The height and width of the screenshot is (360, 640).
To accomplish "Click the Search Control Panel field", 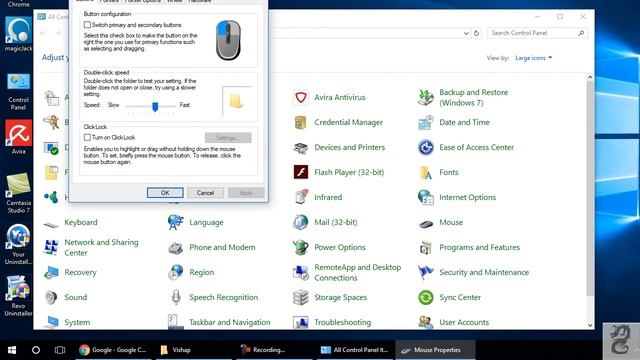I will click(x=538, y=33).
